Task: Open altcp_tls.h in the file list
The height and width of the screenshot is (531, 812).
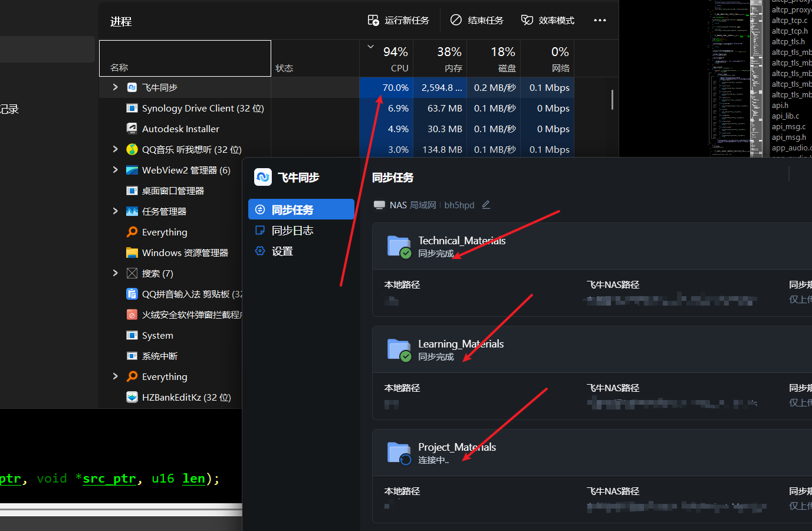Action: [788, 41]
